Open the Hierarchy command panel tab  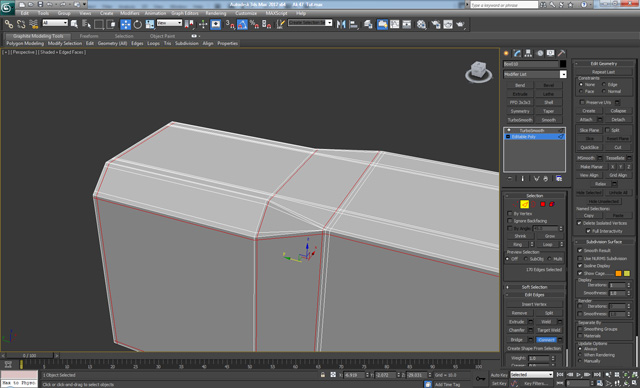[529, 53]
